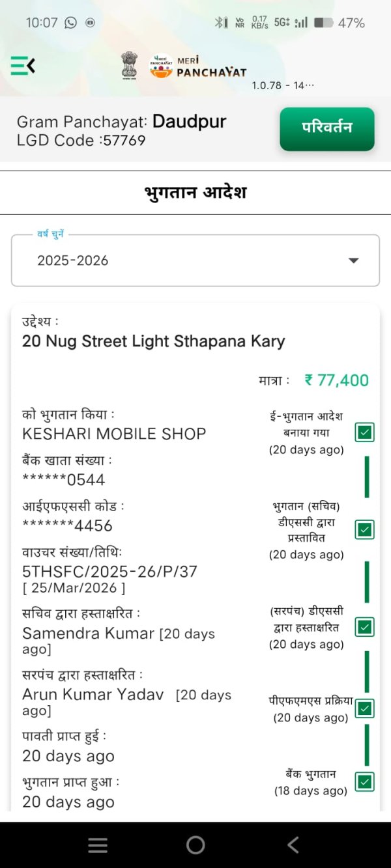Tap the ₹ 77,400 amount
The image size is (391, 868).
click(336, 380)
